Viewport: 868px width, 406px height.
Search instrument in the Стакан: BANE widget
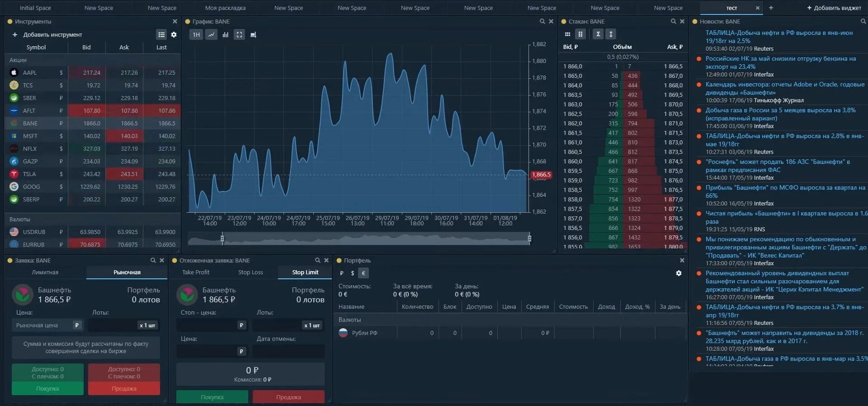tap(673, 21)
